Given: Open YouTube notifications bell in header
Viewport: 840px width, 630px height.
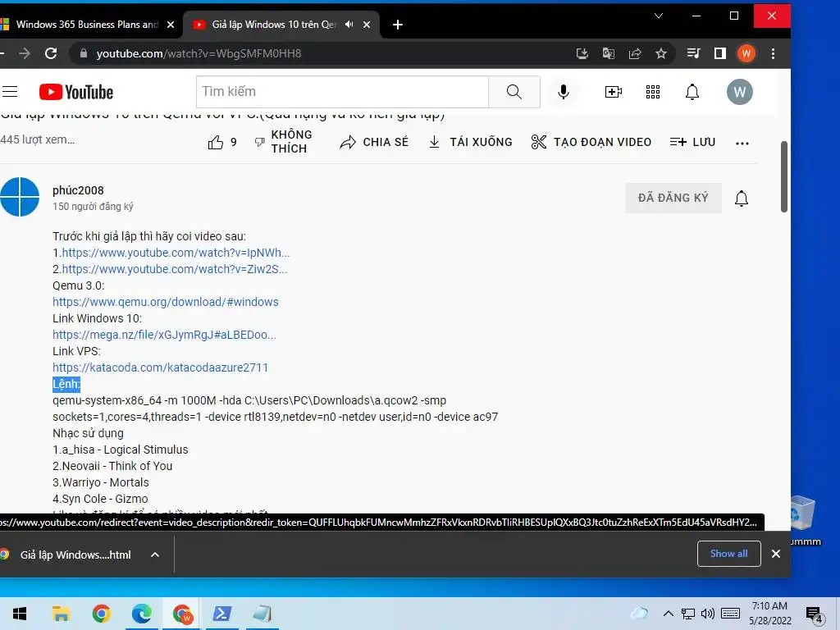Looking at the screenshot, I should (x=692, y=92).
